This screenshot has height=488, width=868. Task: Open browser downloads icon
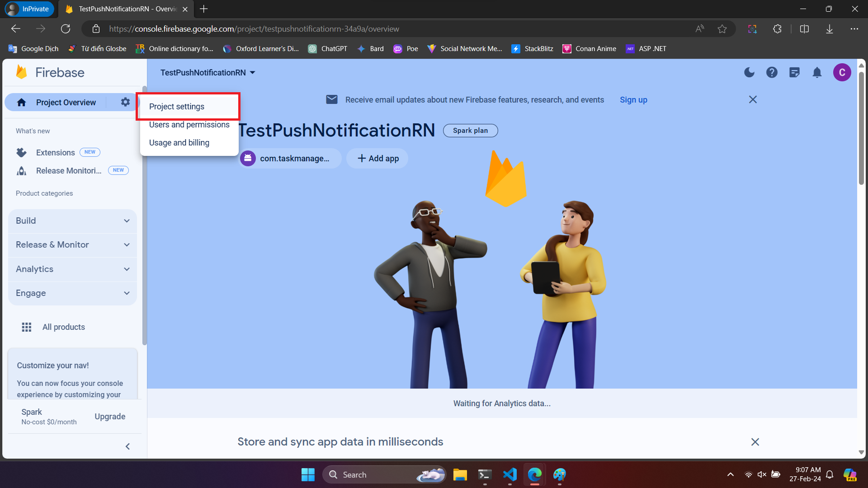coord(830,29)
